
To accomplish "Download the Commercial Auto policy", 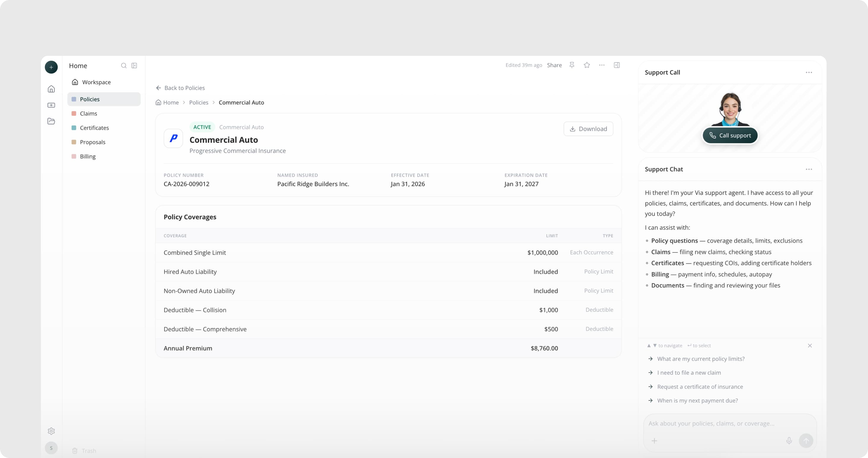I will click(588, 128).
